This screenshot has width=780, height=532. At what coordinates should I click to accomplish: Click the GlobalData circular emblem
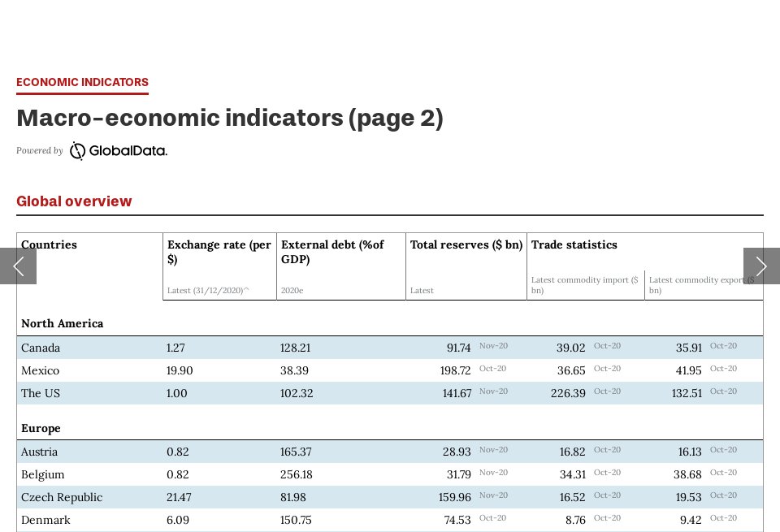(x=77, y=151)
